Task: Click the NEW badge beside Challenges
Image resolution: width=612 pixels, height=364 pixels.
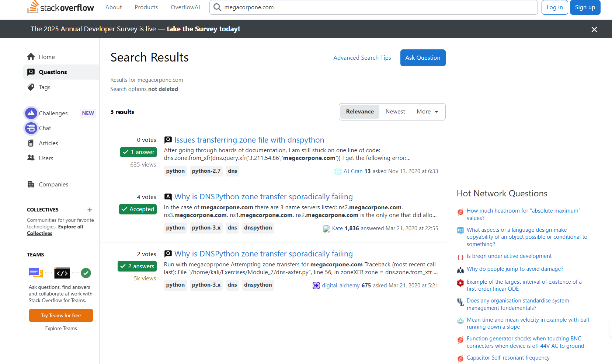Action: (x=88, y=113)
